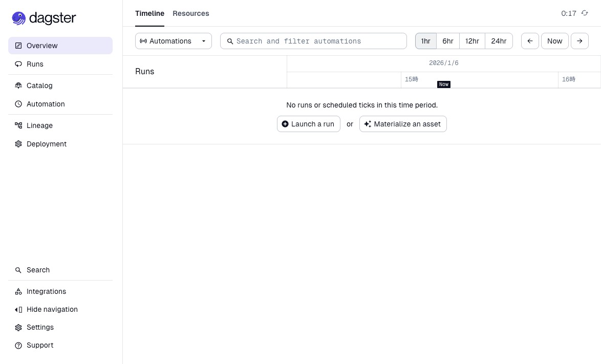Open Runs from the sidebar

(35, 64)
